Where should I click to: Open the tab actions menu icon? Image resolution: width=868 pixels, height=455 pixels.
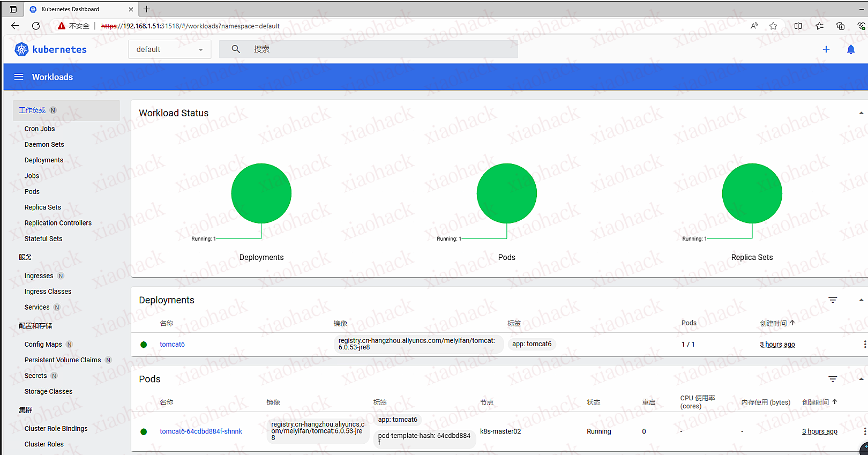pyautogui.click(x=13, y=9)
